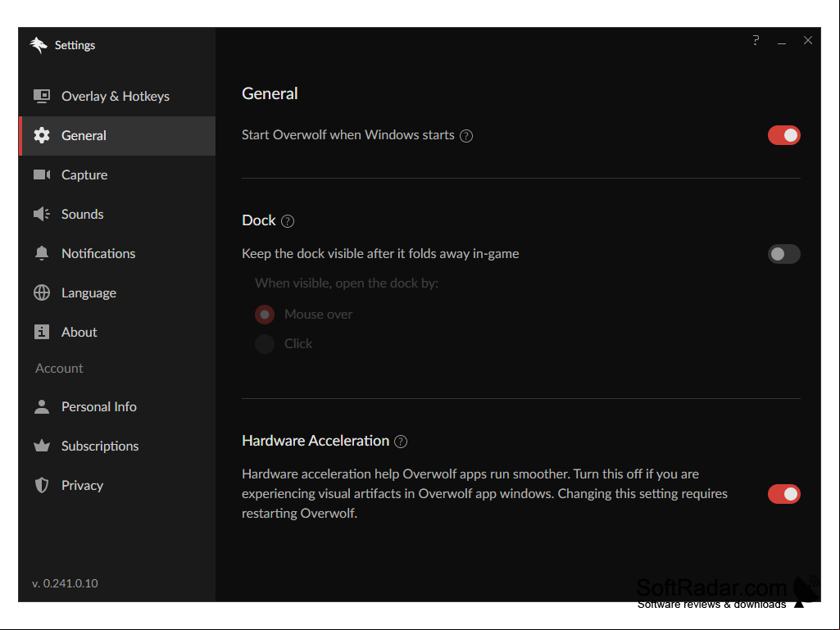
Task: Click help icon next to Hardware Acceleration
Action: coord(401,442)
